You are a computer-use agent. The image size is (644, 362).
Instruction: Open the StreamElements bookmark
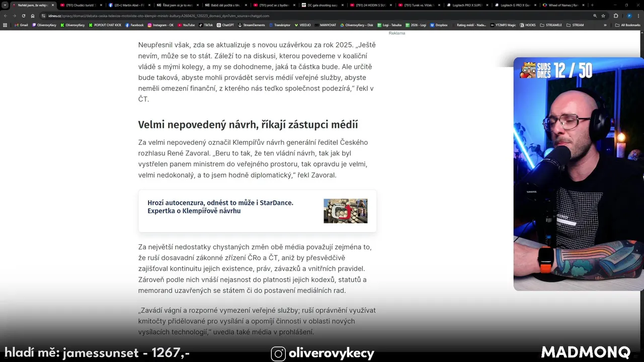pos(252,25)
